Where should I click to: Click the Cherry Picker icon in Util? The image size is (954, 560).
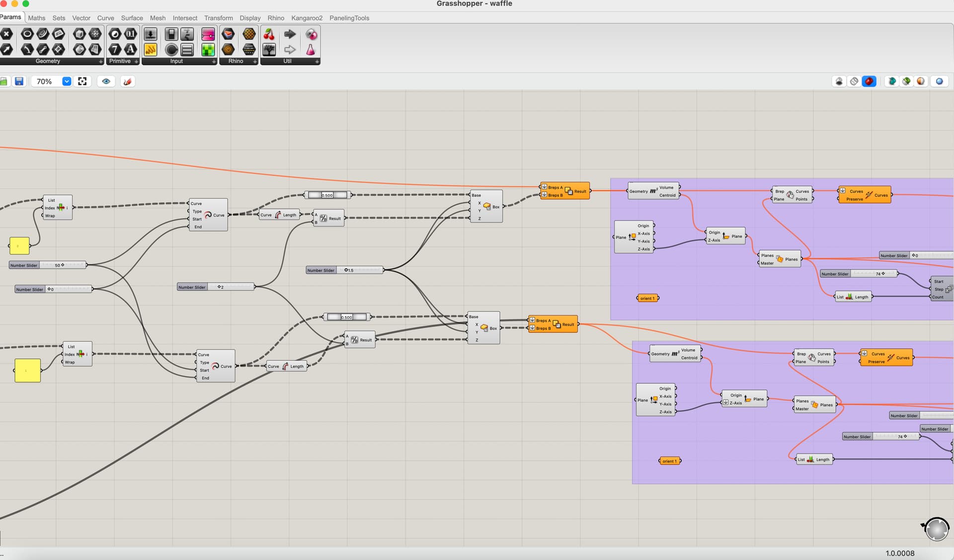tap(269, 34)
